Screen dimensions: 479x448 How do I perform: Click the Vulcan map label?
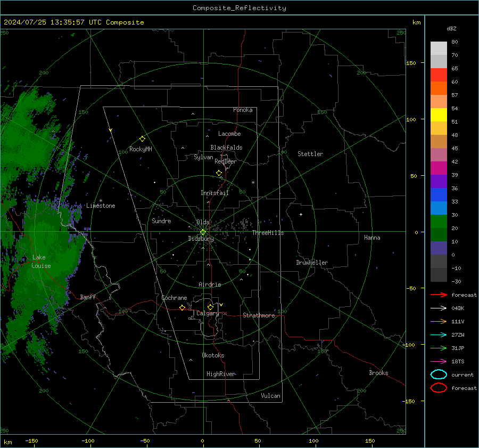pyautogui.click(x=271, y=396)
